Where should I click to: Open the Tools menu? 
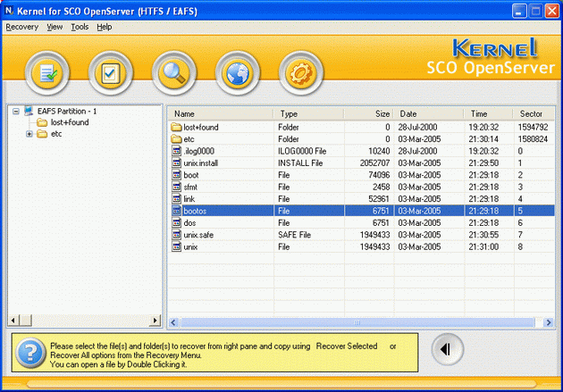(x=80, y=27)
